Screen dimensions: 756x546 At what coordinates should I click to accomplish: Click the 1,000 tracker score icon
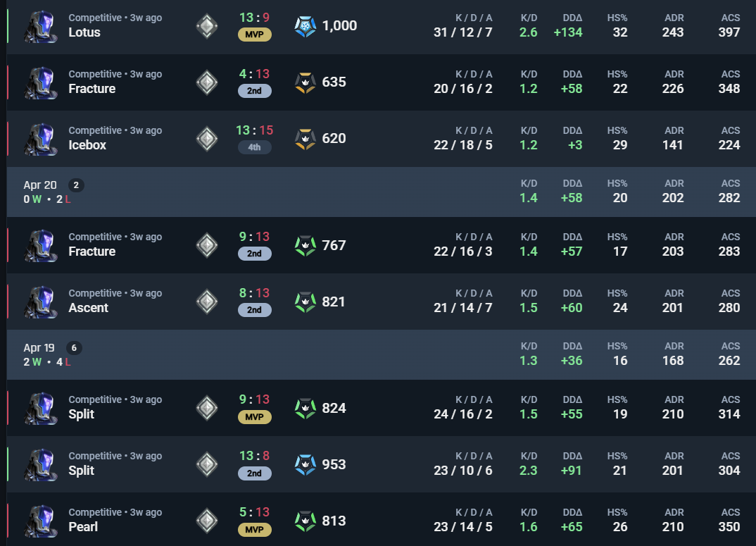[305, 26]
